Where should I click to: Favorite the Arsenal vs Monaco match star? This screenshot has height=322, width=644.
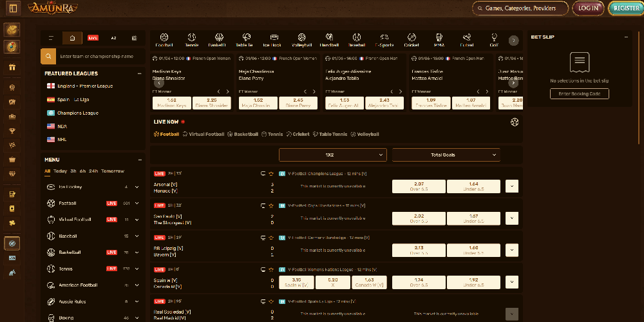271,174
